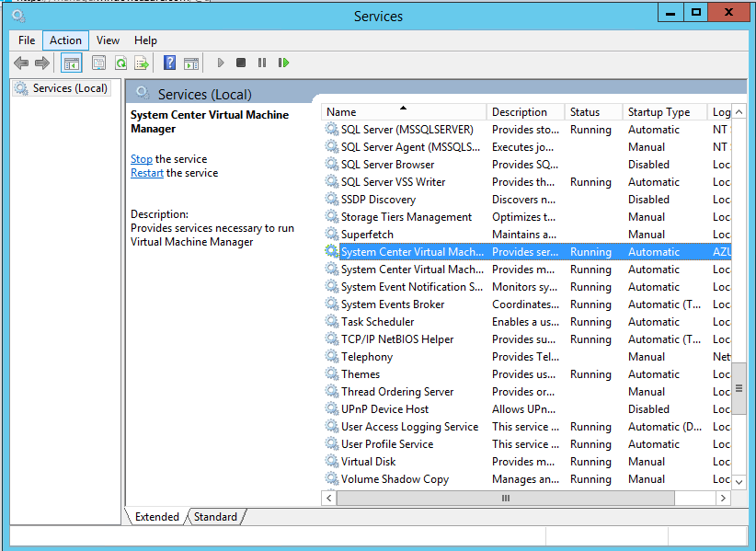Click the Restart Service green icon

283,63
